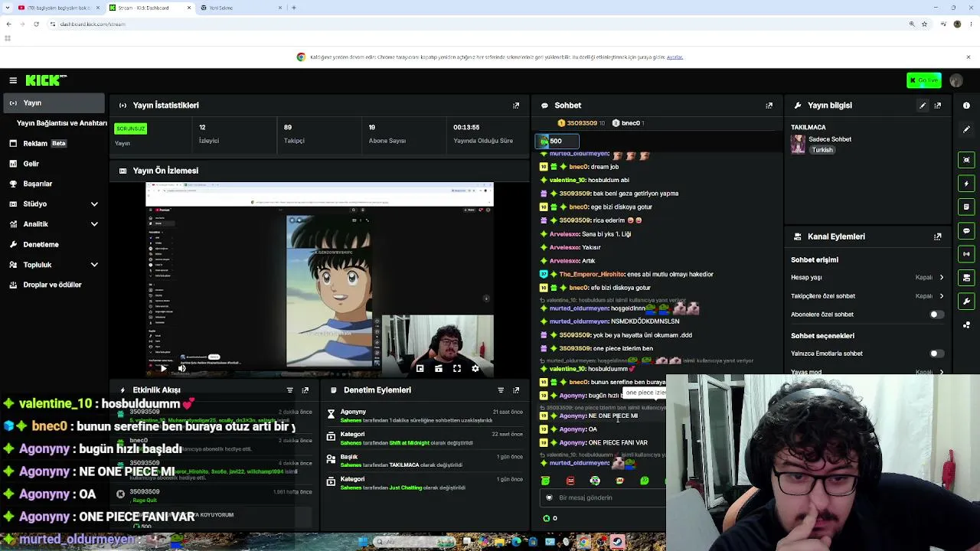Switch to the Yeni Sekme browser tab
Viewport: 980px width, 551px height.
pyautogui.click(x=240, y=8)
